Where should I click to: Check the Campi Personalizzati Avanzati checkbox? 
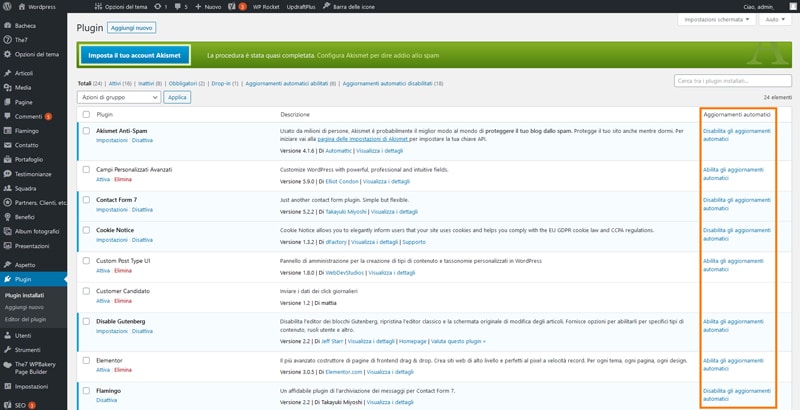(86, 169)
